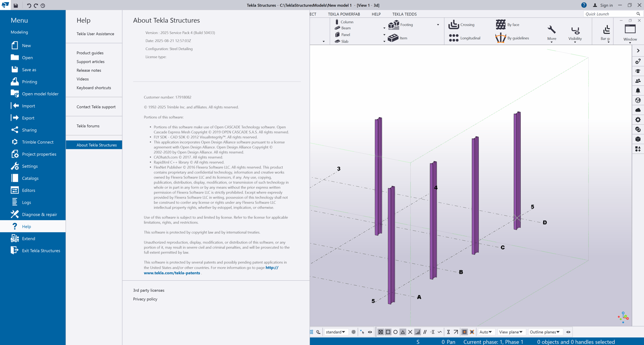
Task: Select the Column tool in the ribbon
Action: [x=343, y=22]
